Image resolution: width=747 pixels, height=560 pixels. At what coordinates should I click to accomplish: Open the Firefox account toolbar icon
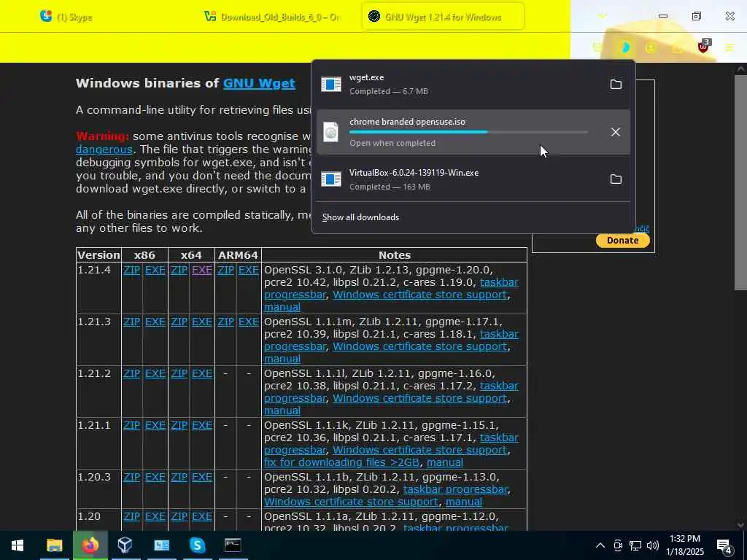pos(651,47)
